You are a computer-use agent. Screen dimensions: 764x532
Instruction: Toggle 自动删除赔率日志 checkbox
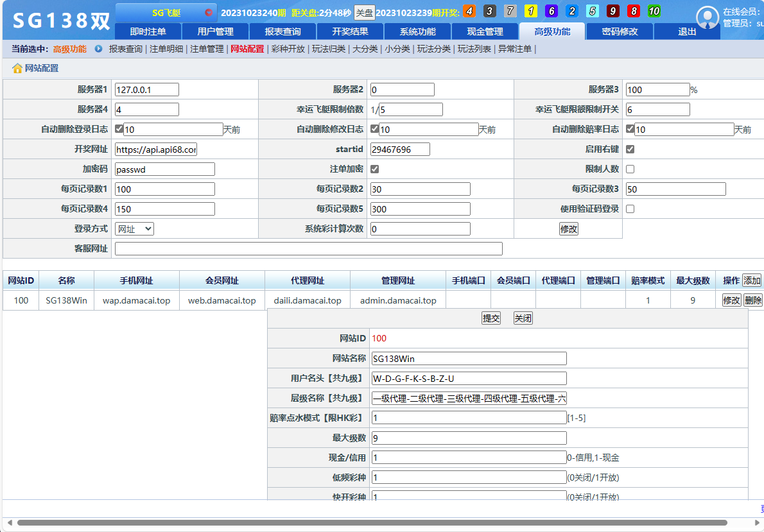tap(630, 128)
